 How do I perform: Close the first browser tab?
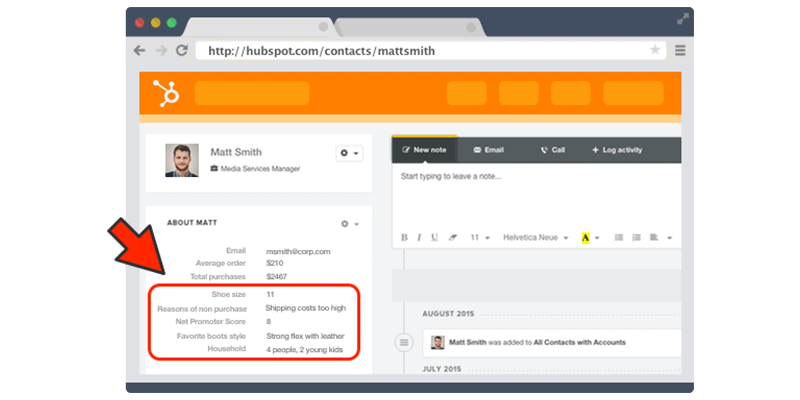323,27
